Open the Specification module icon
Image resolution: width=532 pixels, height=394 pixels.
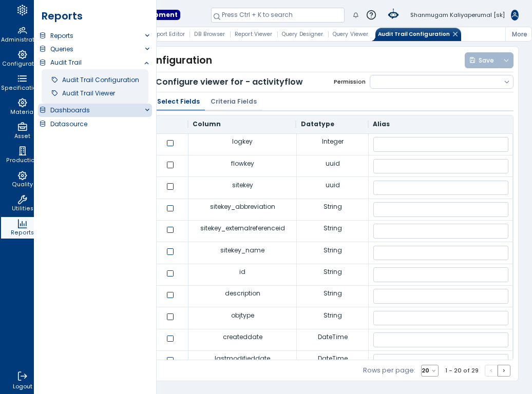[22, 78]
